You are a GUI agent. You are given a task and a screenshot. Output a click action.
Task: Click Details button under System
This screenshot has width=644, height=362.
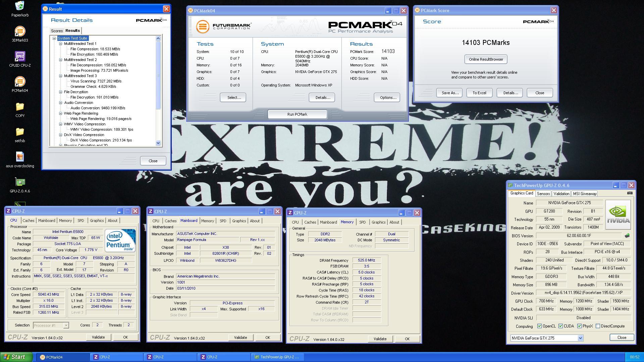click(x=322, y=98)
